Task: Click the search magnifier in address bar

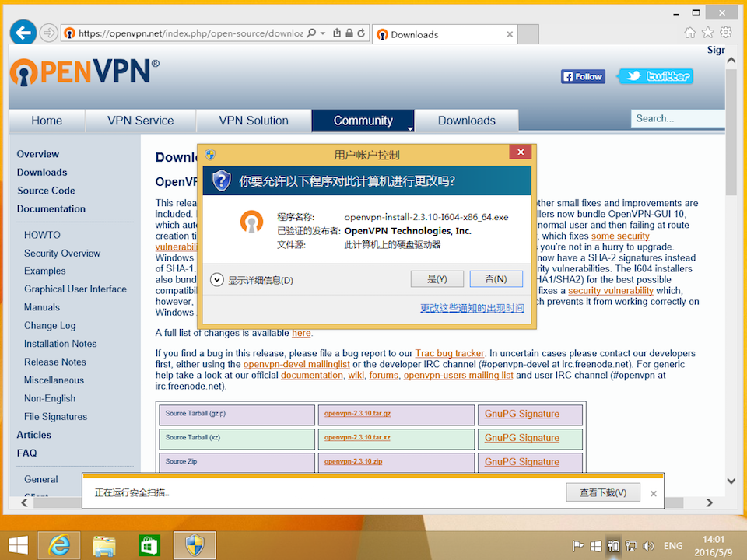Action: (311, 33)
